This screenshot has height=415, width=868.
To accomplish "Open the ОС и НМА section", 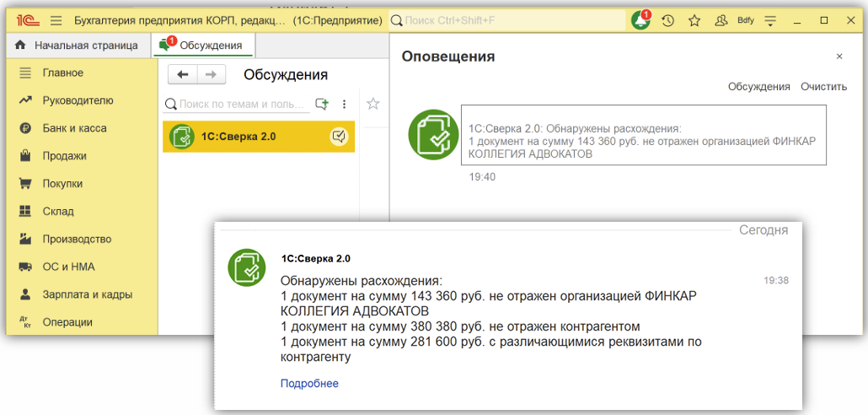I will [x=68, y=267].
